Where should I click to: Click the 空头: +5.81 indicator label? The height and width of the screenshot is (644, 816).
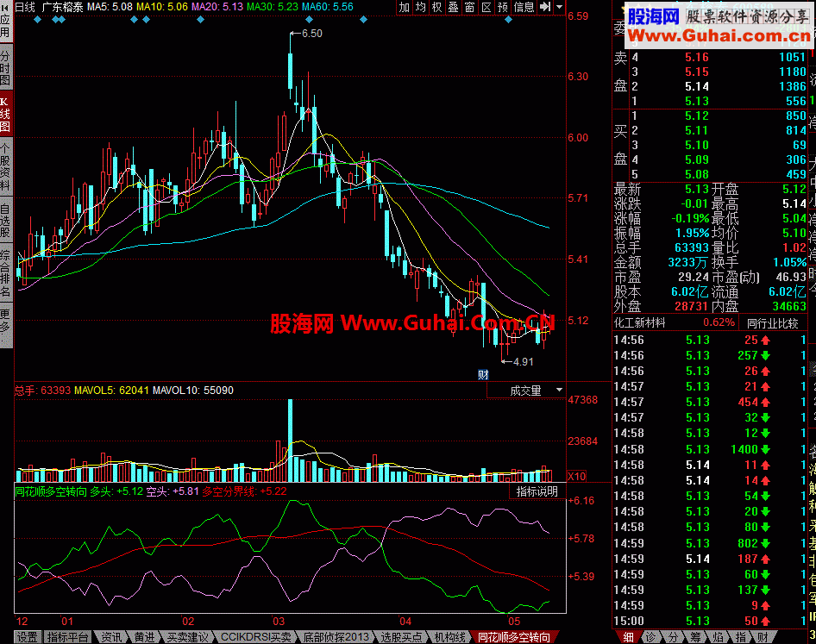(x=173, y=491)
